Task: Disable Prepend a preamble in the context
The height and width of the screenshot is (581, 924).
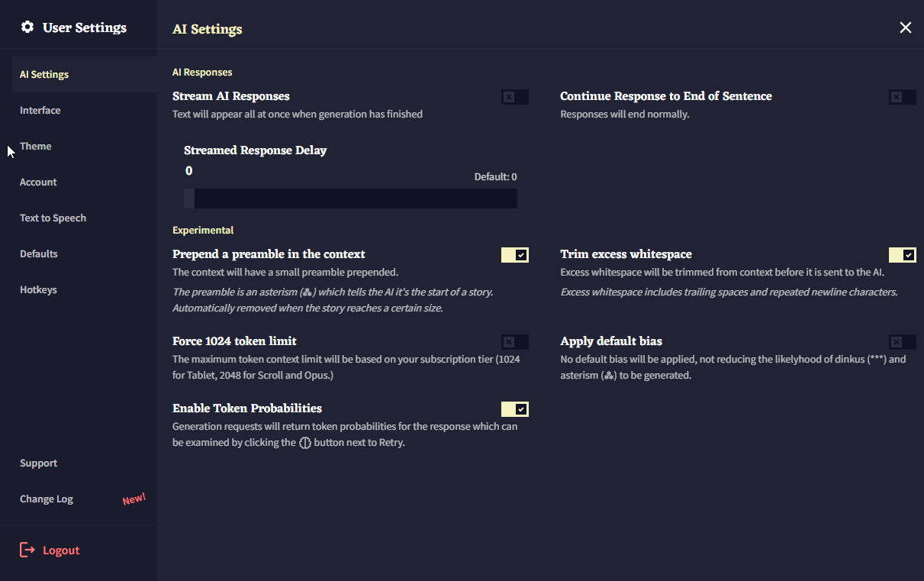Action: click(514, 255)
